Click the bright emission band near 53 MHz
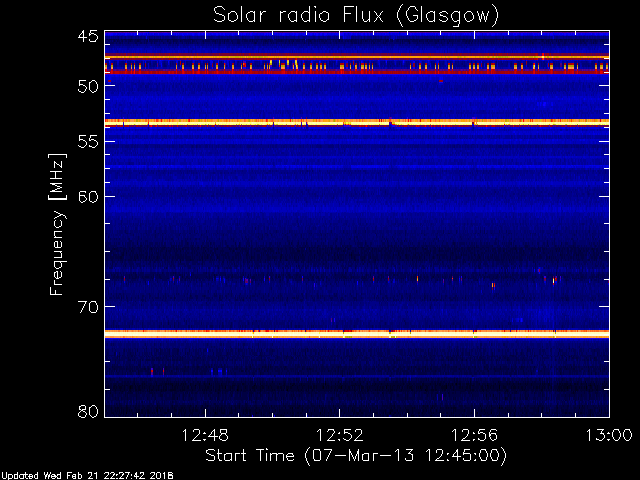Image resolution: width=640 pixels, height=480 pixels. tap(357, 122)
